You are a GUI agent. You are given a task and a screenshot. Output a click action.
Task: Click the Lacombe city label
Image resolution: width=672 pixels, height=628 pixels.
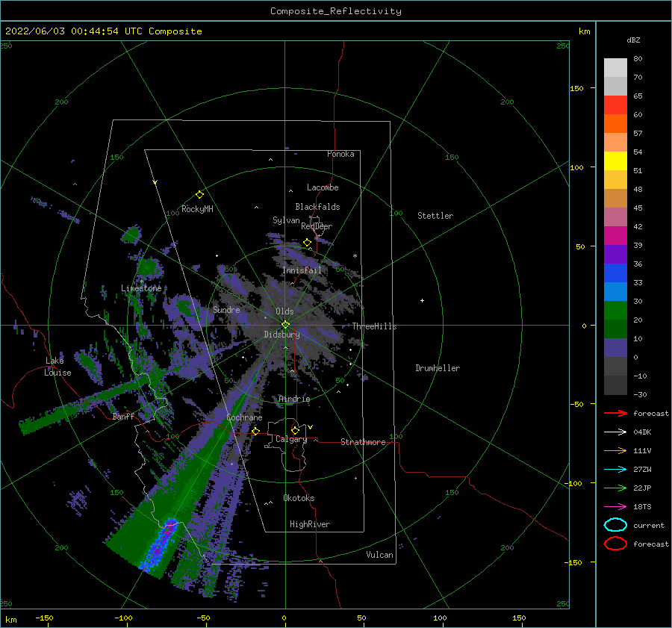[323, 187]
